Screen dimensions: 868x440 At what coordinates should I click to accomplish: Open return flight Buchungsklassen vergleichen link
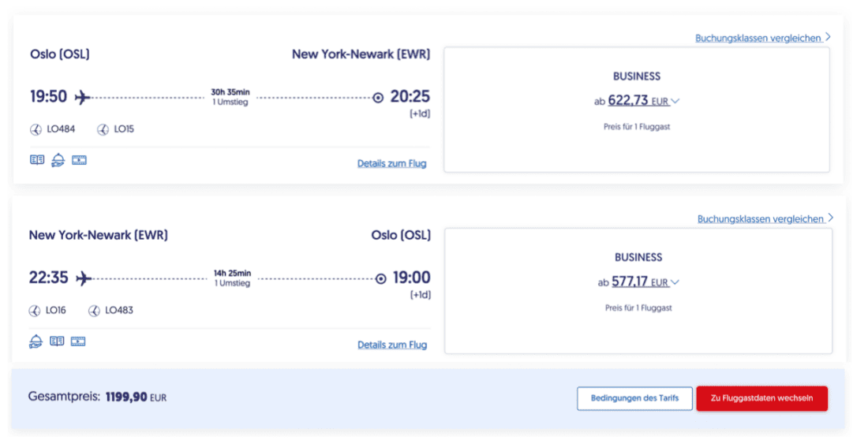(761, 219)
